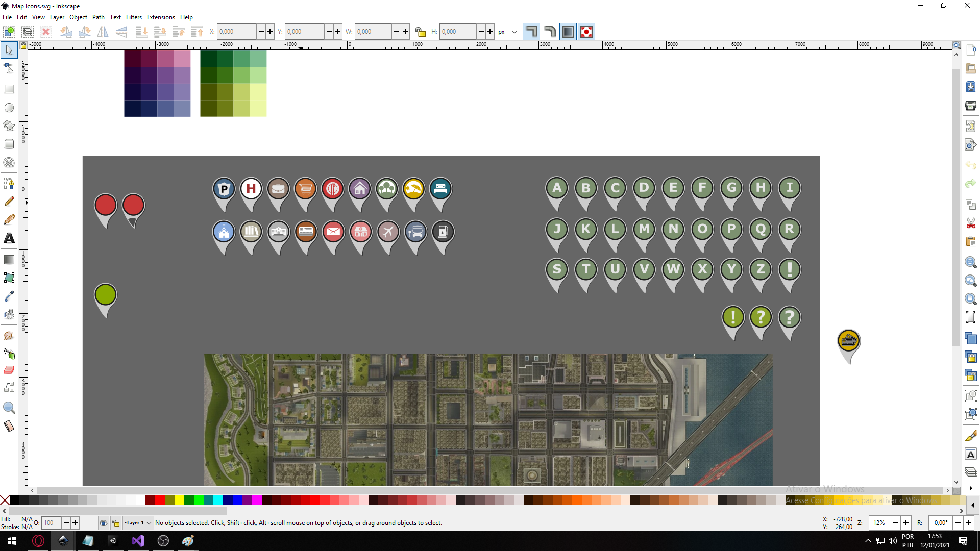Toggle width-height ratio lock
The image size is (980, 551).
click(x=420, y=32)
